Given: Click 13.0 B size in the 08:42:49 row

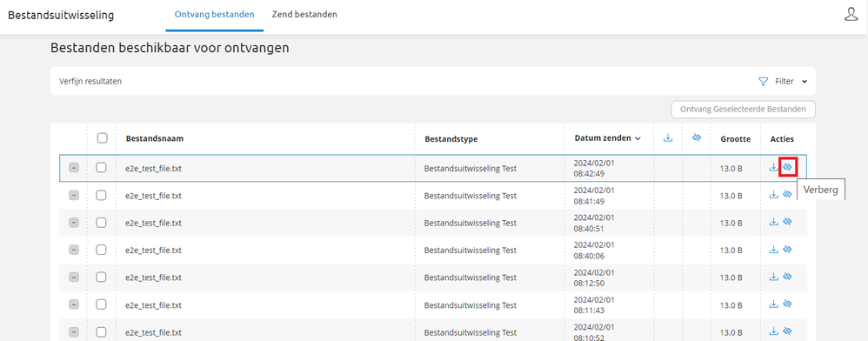Looking at the screenshot, I should tap(731, 168).
